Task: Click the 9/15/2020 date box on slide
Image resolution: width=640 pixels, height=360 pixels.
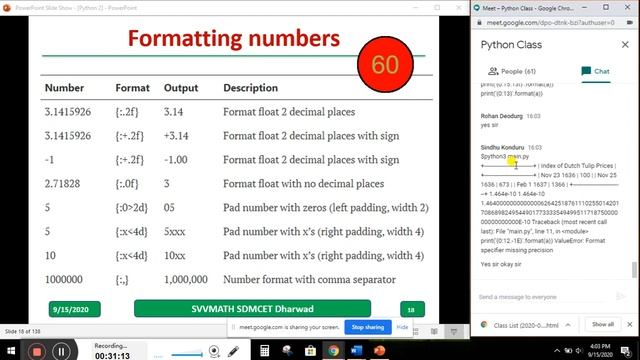Action: point(74,309)
